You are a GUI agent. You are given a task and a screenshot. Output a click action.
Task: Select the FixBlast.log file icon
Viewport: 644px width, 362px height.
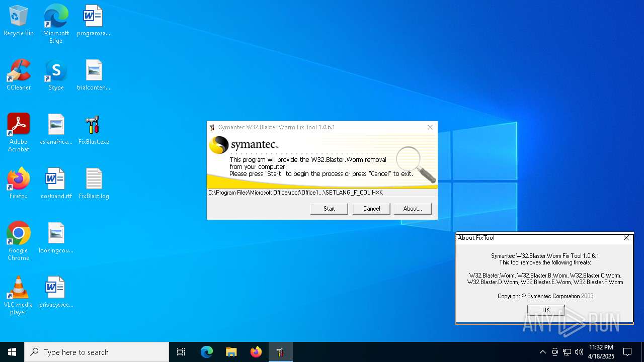coord(94,184)
